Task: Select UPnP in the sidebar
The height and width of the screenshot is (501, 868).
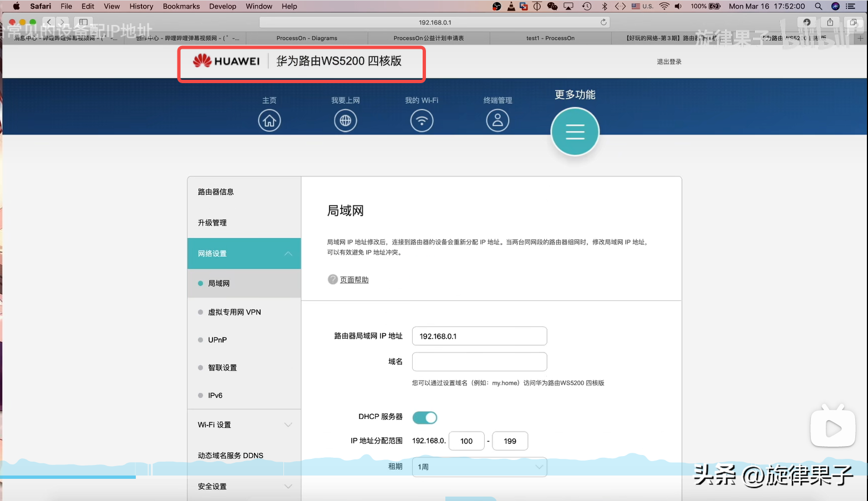Action: click(217, 340)
